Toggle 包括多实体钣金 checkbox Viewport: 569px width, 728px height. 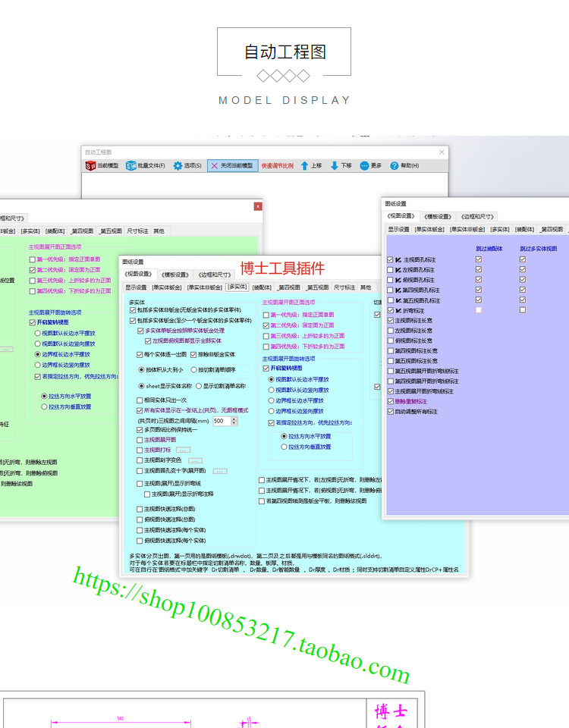133,321
